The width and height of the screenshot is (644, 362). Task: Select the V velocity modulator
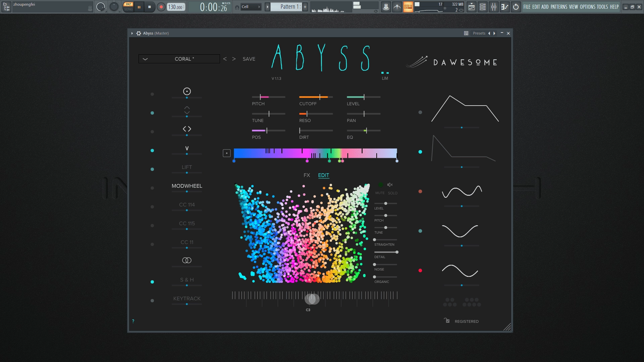tap(187, 148)
